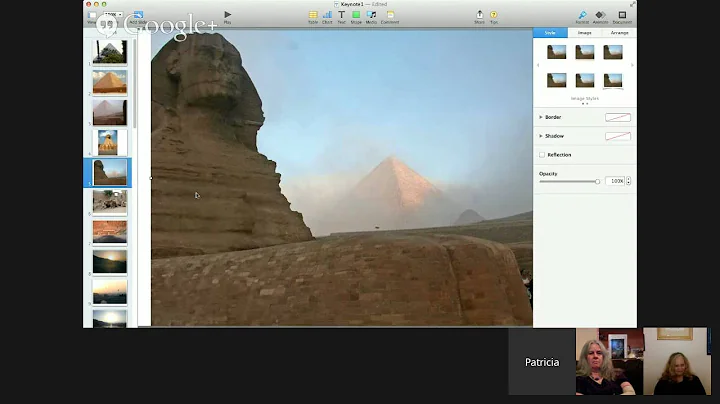Select the gray-haired woman's video tile
Screen dimensions: 720x404
tap(609, 362)
